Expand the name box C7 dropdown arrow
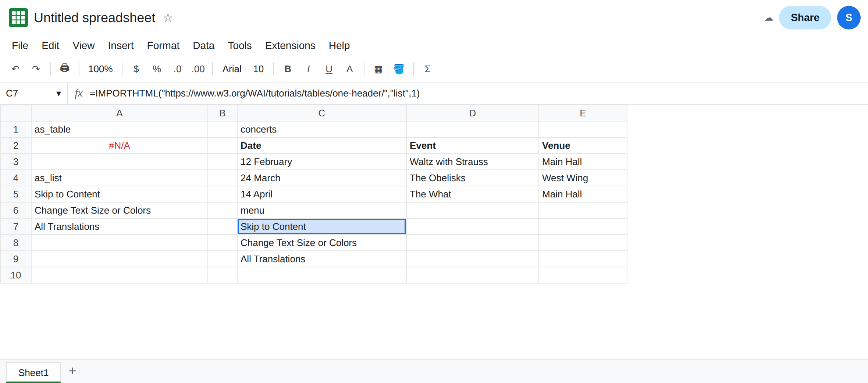The image size is (868, 383). pos(58,94)
